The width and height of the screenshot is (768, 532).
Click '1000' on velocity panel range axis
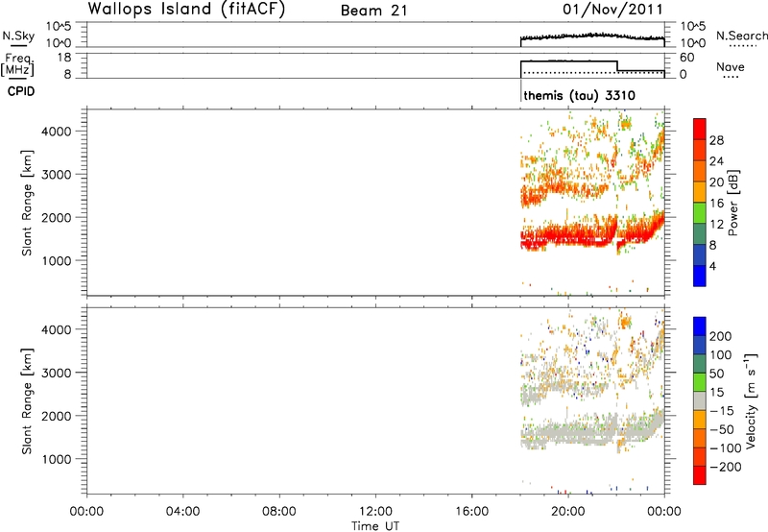coord(57,459)
